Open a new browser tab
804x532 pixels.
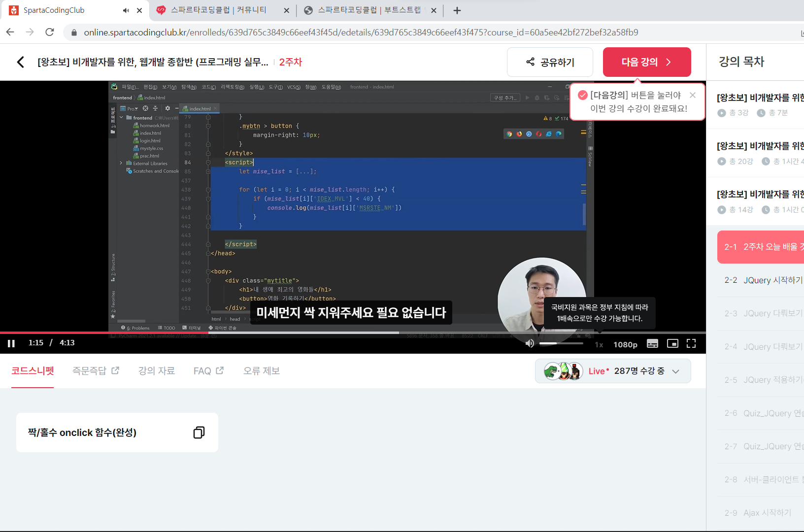click(x=457, y=10)
